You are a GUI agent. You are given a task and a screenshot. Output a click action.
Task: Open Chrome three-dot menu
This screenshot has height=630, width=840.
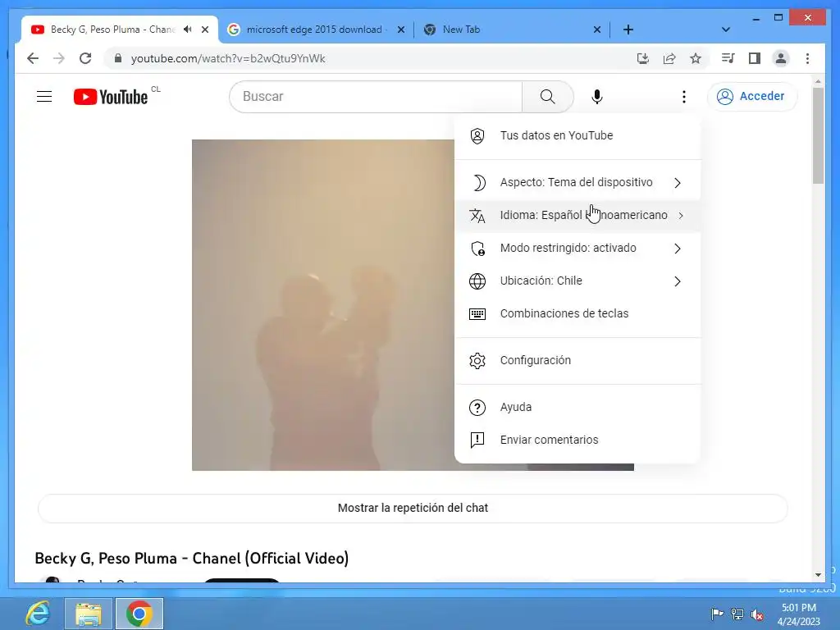pos(807,58)
